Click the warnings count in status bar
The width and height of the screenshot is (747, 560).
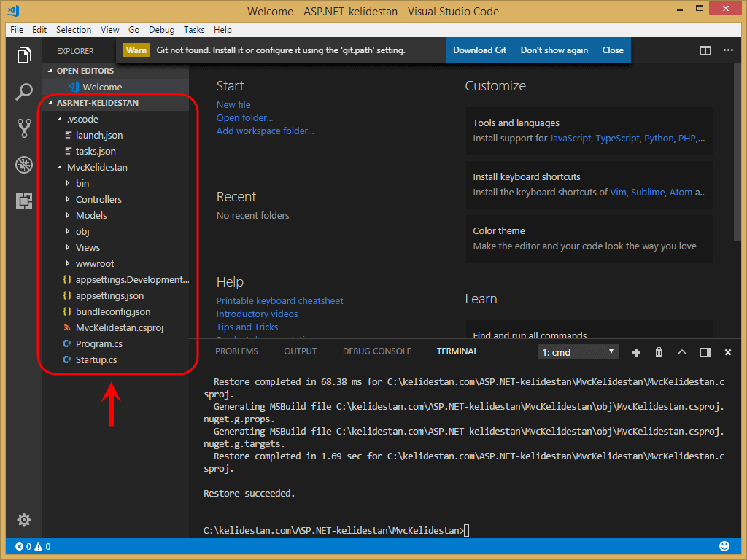42,547
